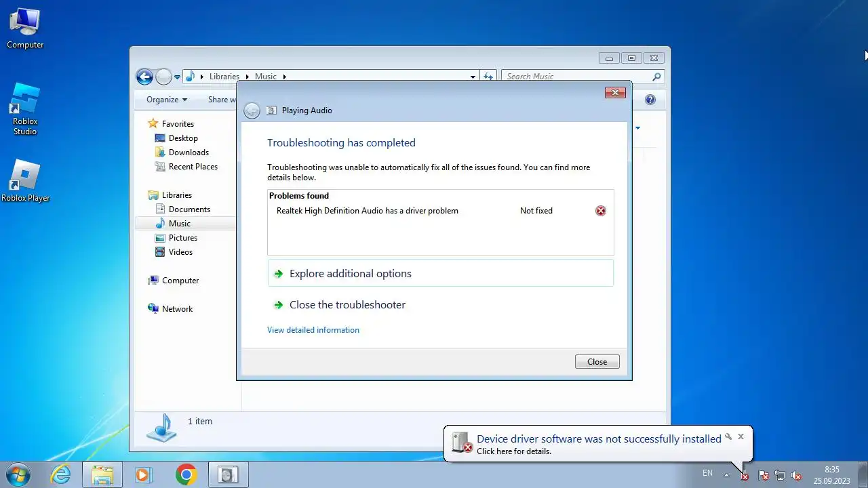This screenshot has height=488, width=868.
Task: Click the Back arrow in the Music explorer window
Action: coord(144,77)
